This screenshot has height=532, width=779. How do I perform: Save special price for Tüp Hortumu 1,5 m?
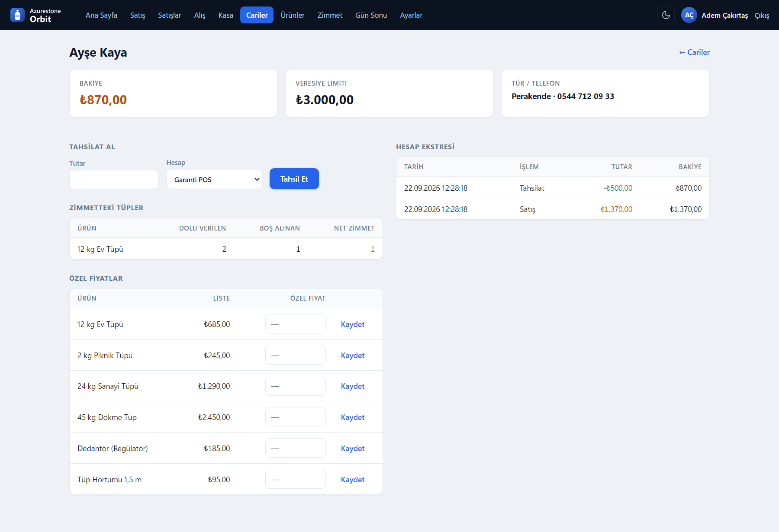[x=353, y=480]
